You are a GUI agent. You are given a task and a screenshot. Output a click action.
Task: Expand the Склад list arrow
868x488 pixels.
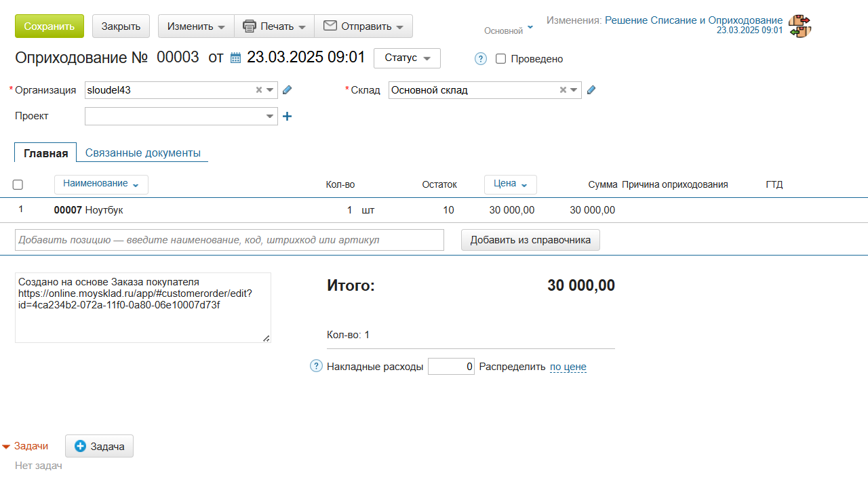574,90
